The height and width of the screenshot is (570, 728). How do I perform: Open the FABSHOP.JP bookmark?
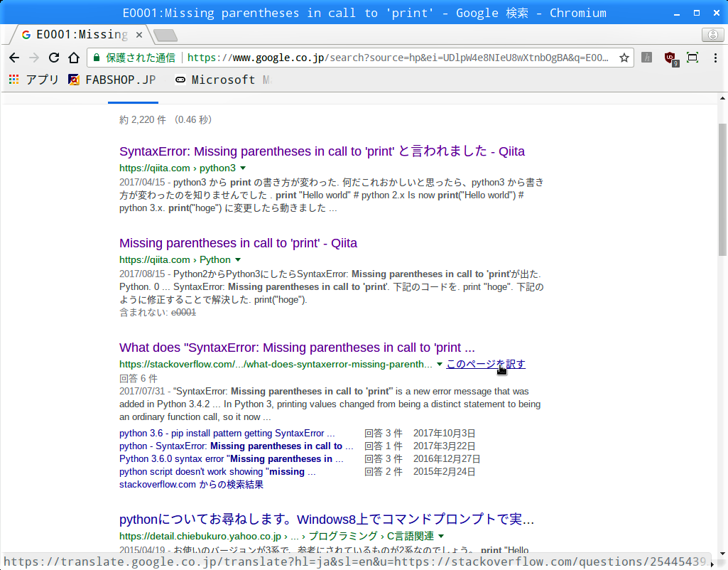pyautogui.click(x=112, y=80)
